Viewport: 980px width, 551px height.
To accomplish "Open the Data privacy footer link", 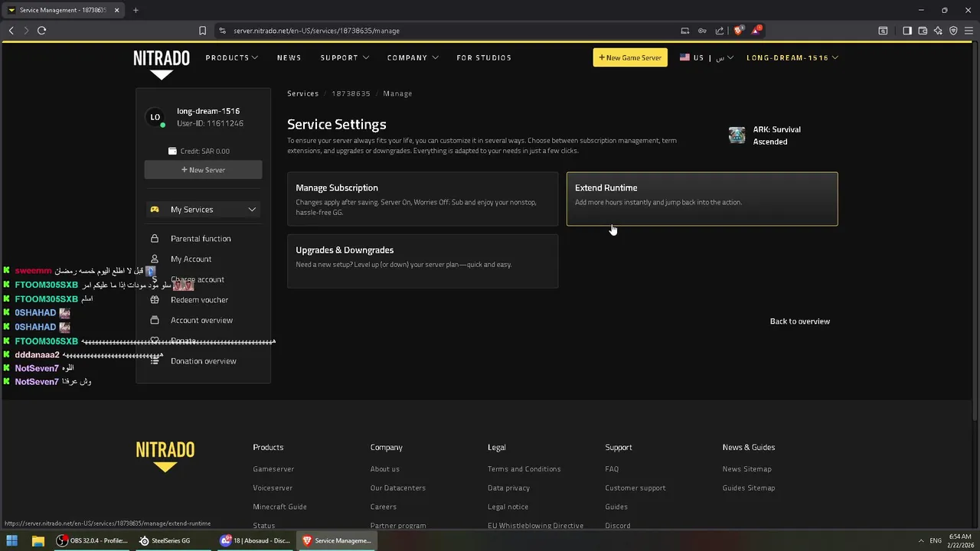I will point(508,488).
